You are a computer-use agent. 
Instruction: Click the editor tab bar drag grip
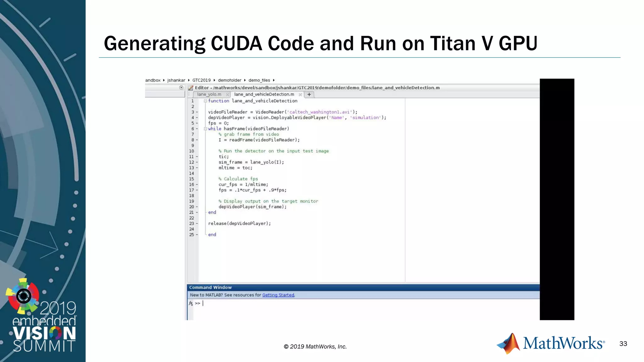coord(189,94)
